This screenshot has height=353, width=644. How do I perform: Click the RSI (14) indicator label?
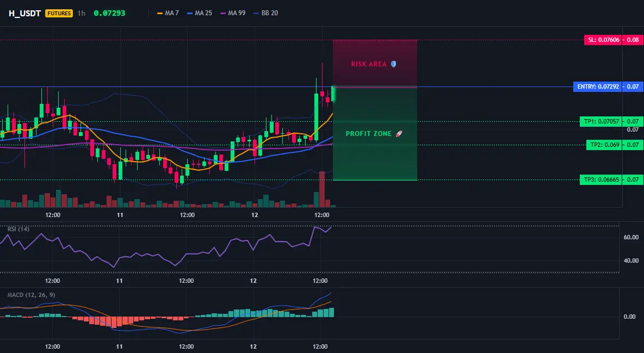(x=18, y=229)
